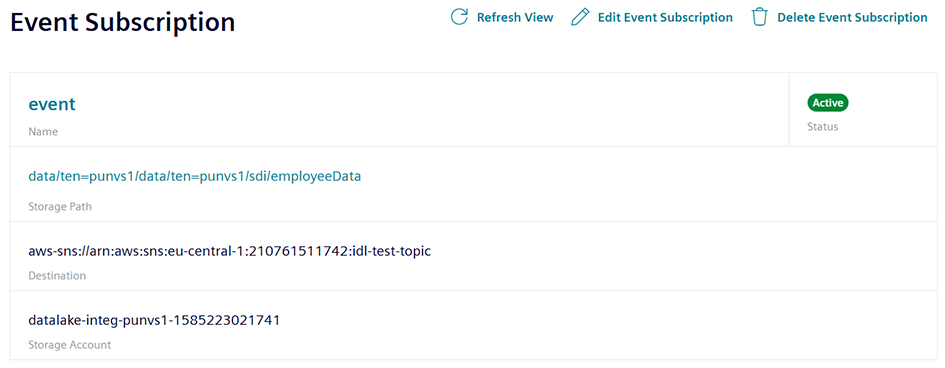This screenshot has height=368, width=945.
Task: Open the subscription name 'event' link
Action: [52, 104]
